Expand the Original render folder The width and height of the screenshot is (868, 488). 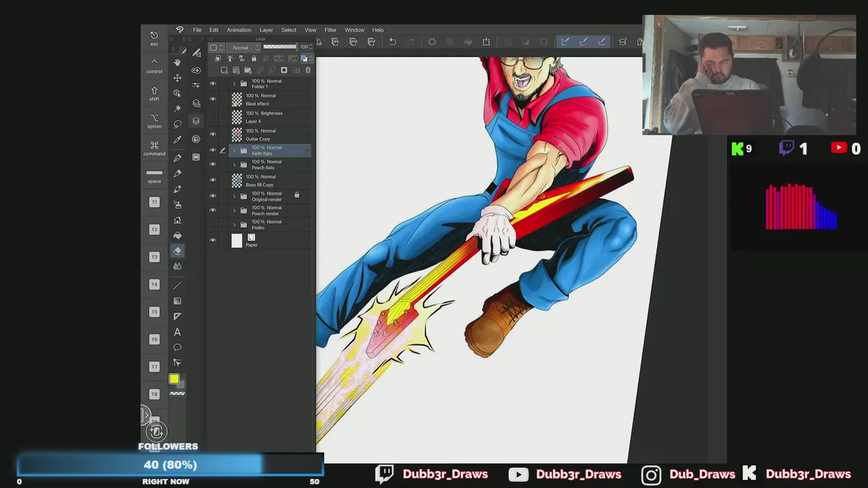click(235, 197)
